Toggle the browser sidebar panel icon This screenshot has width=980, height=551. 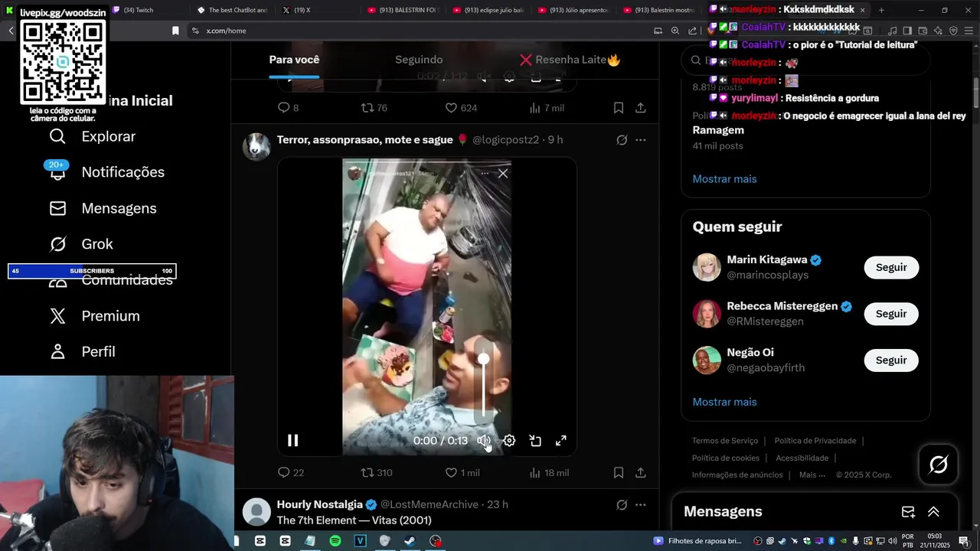click(907, 31)
